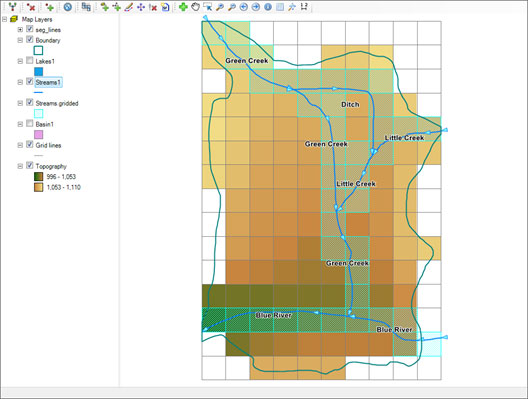Open the Lakes1 blue fill swatch
The width and height of the screenshot is (528, 399).
tap(38, 71)
